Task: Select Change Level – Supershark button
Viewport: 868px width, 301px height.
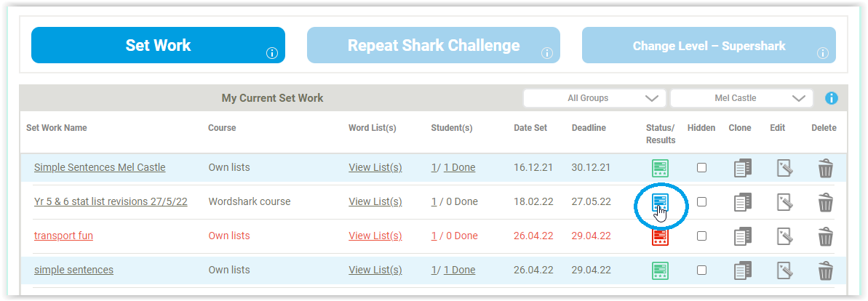Action: point(709,45)
